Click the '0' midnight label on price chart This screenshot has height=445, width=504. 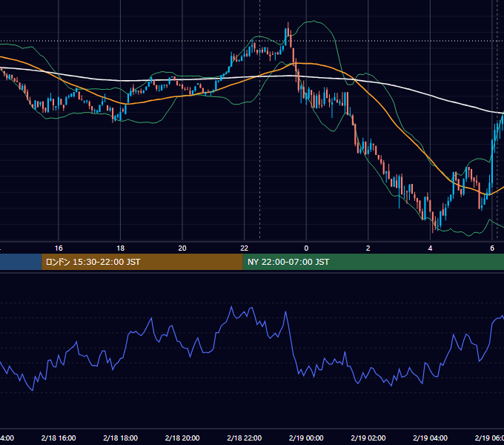306,248
